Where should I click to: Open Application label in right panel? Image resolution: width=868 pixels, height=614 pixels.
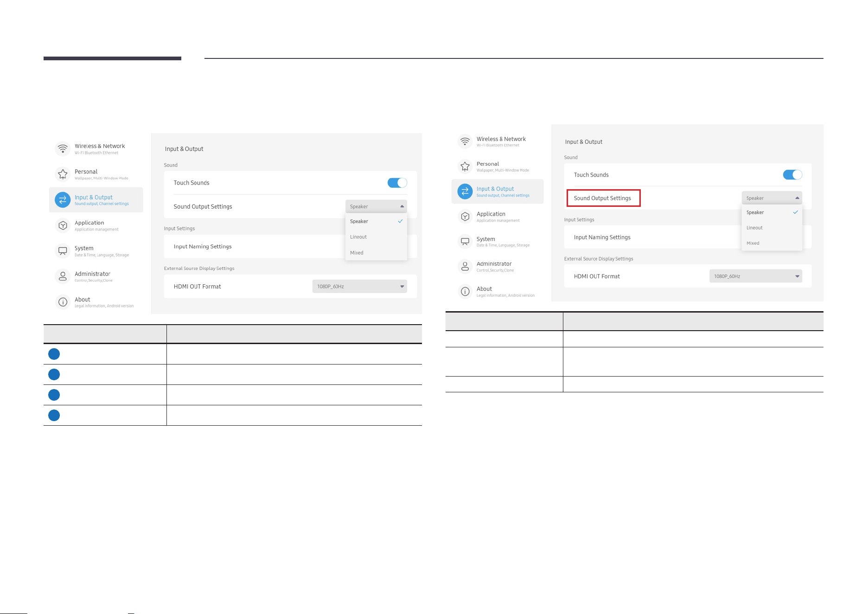click(491, 214)
